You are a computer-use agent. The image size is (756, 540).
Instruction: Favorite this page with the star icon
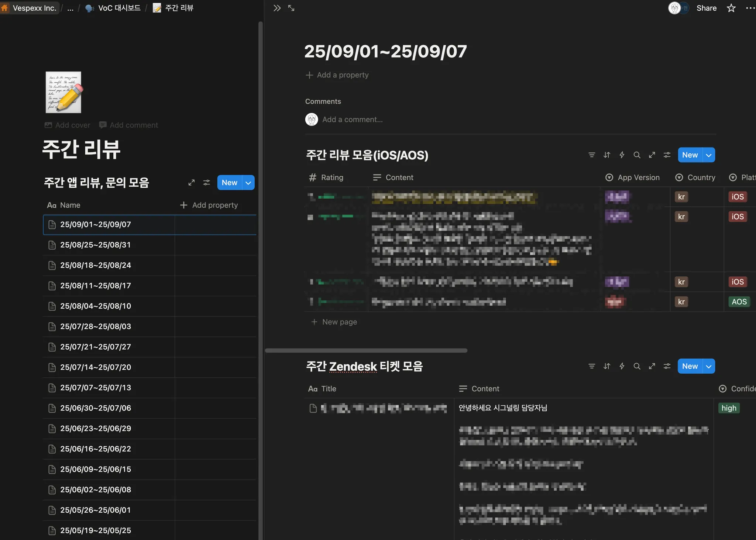[x=731, y=8]
